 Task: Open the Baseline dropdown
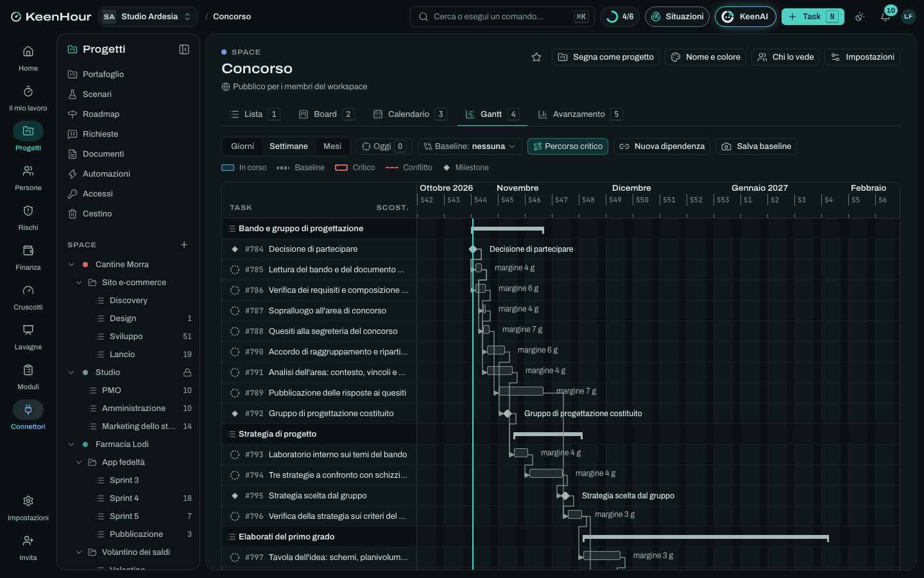(x=470, y=146)
